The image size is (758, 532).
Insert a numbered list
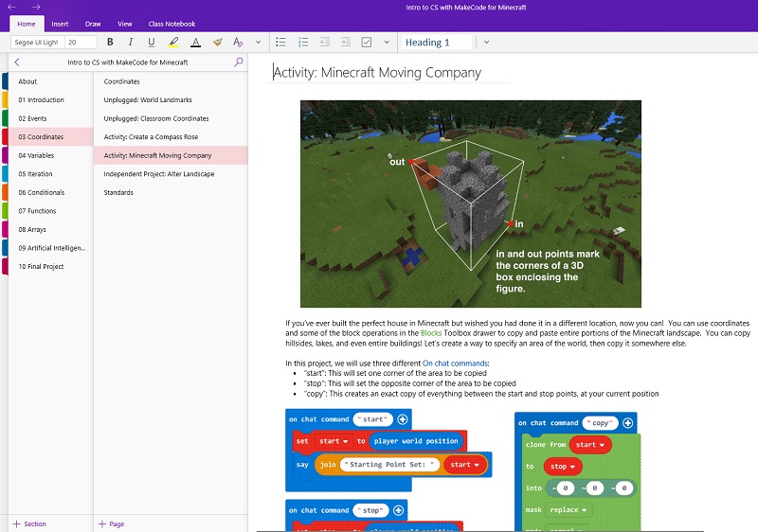[303, 43]
